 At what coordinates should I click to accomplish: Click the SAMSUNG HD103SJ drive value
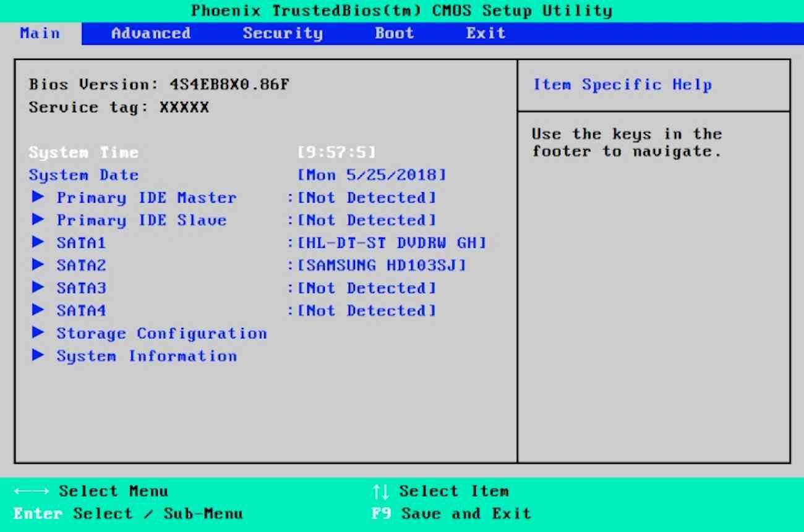(x=382, y=265)
